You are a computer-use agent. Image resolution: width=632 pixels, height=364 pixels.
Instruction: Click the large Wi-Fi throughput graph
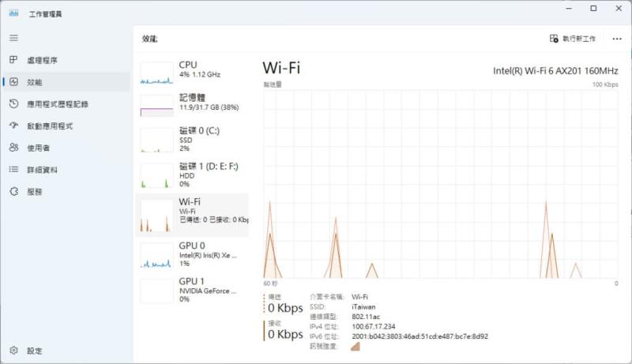(441, 184)
